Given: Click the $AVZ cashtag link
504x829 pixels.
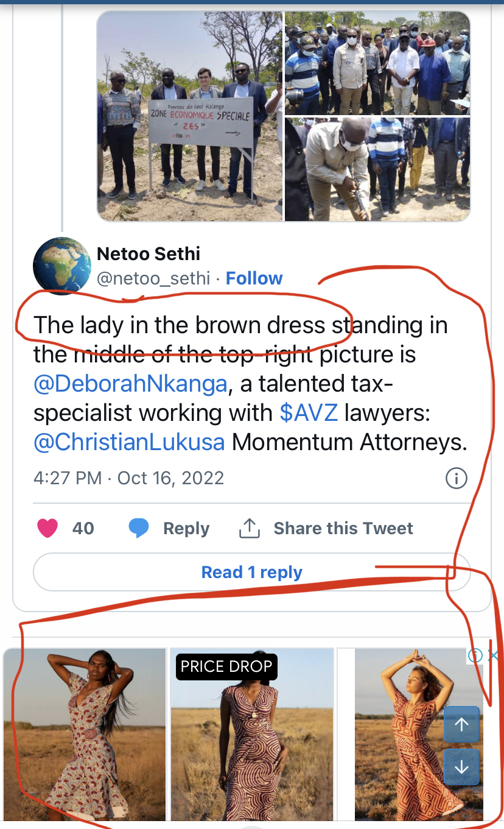Looking at the screenshot, I should point(309,413).
